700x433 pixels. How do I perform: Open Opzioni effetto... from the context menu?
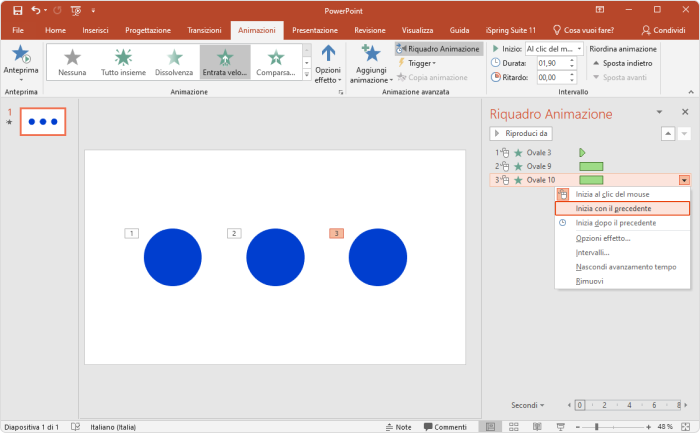[622, 238]
